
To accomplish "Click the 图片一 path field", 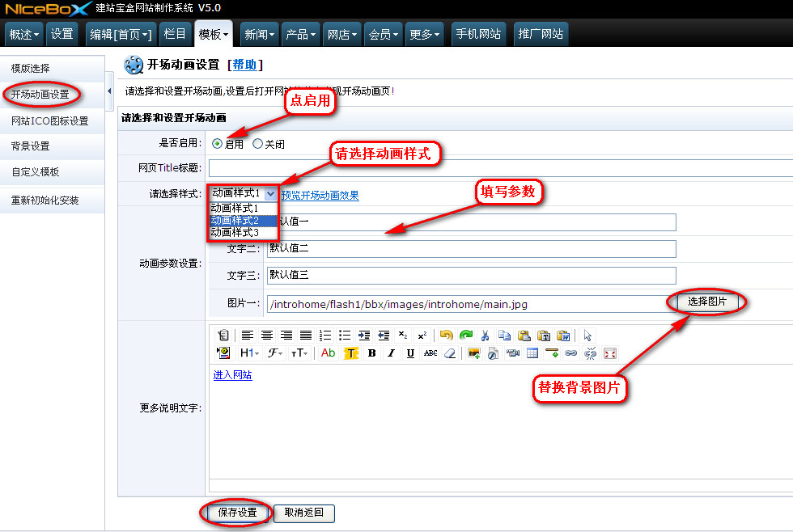I will click(471, 304).
